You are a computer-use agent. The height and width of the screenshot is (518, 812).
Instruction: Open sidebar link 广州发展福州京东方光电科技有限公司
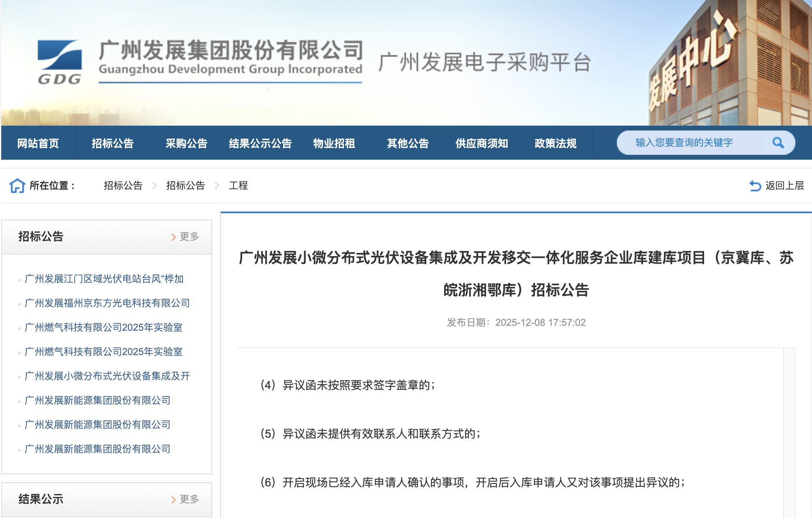107,303
